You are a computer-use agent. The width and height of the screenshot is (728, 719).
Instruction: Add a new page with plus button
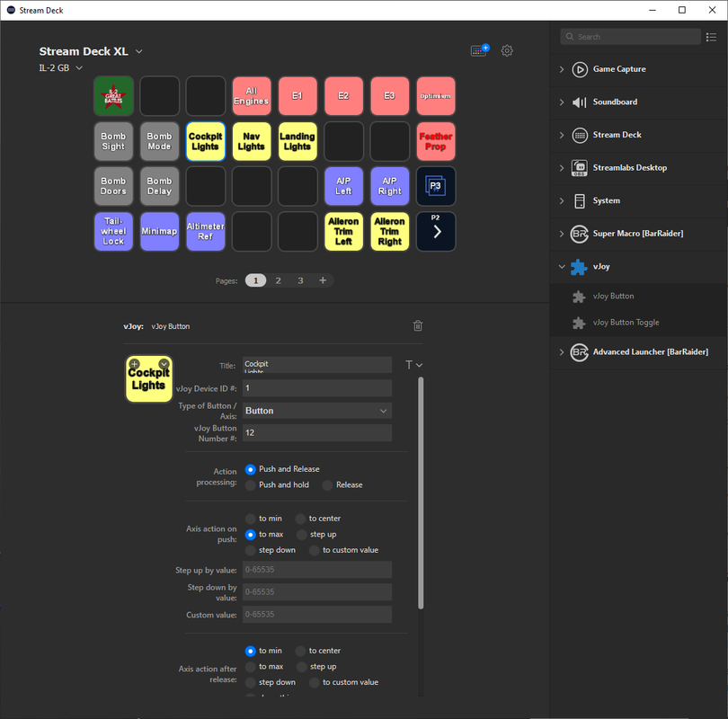point(323,280)
